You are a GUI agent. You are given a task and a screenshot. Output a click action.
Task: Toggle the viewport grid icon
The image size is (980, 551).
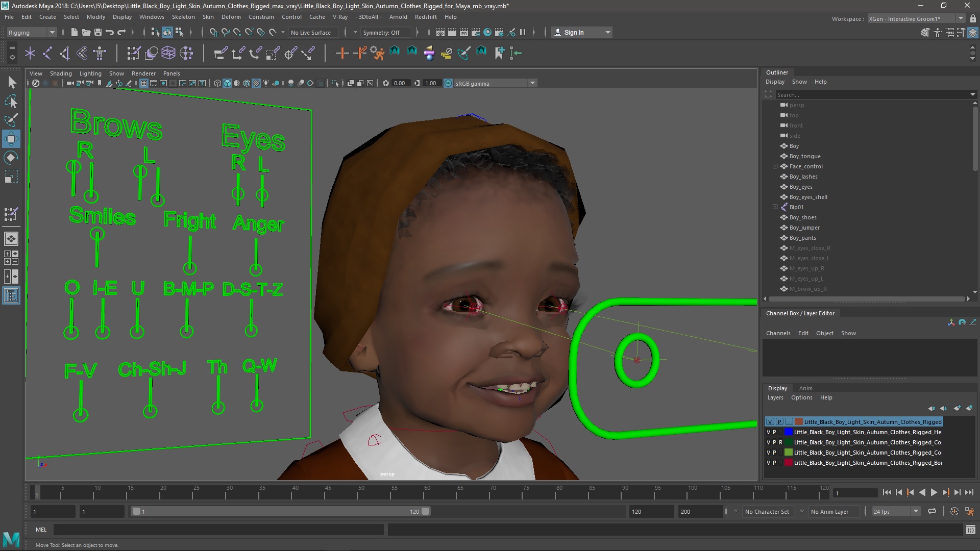pos(144,83)
